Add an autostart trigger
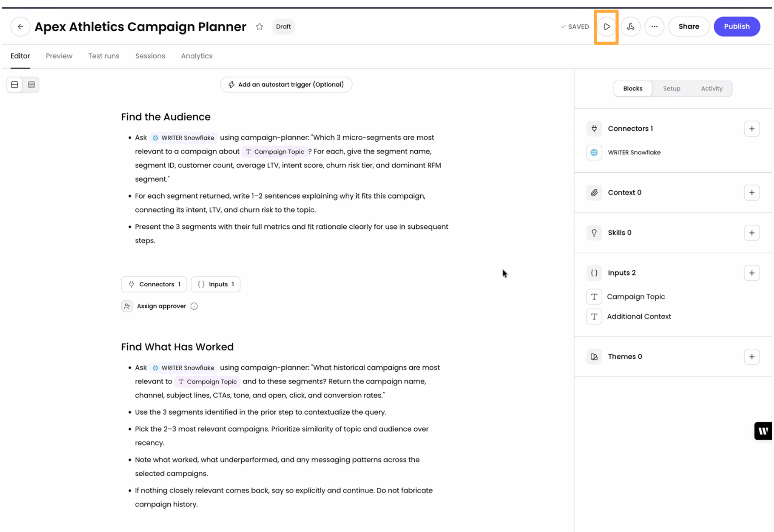This screenshot has width=774, height=532. tap(286, 84)
